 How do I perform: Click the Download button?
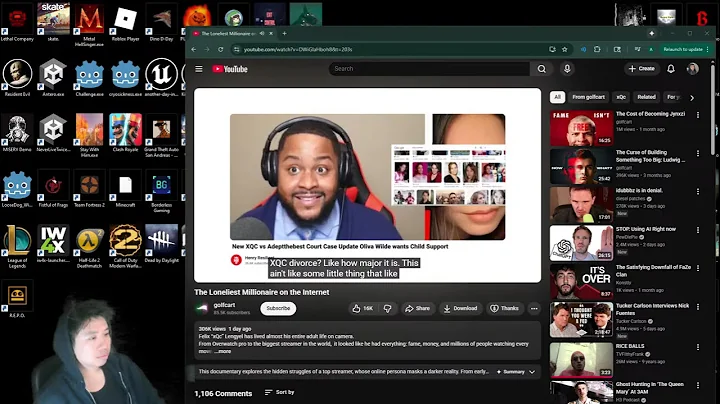[x=461, y=309]
